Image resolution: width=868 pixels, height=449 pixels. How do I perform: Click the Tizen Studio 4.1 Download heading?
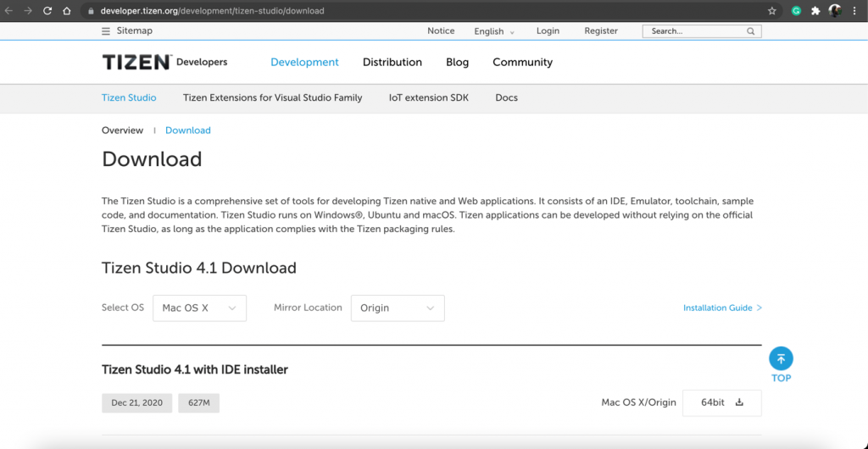[x=199, y=269]
